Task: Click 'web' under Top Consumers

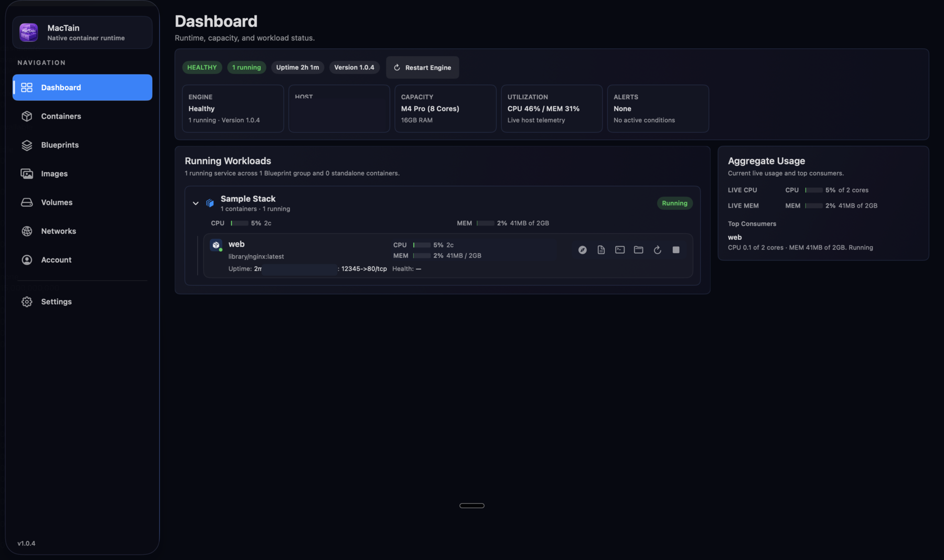Action: [x=735, y=238]
